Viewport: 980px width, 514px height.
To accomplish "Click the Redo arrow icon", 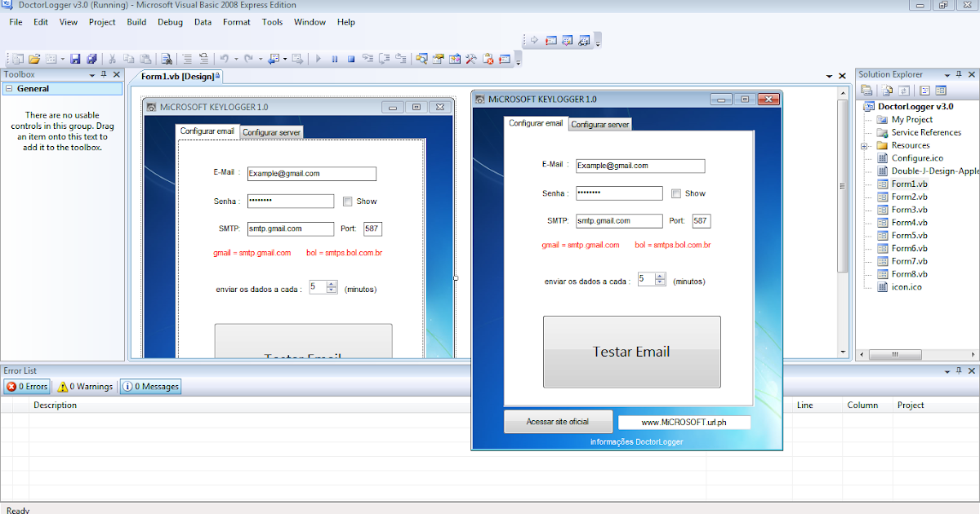I will tap(248, 59).
